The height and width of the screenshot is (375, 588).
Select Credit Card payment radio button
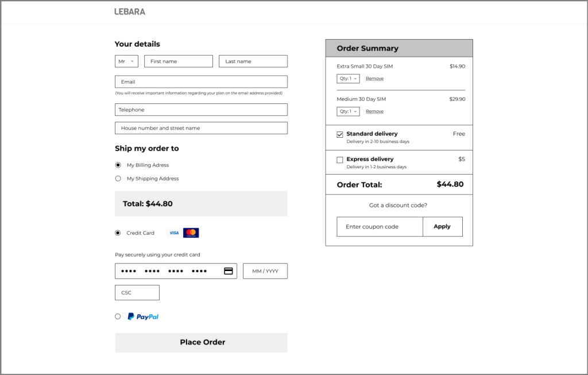[x=118, y=233]
